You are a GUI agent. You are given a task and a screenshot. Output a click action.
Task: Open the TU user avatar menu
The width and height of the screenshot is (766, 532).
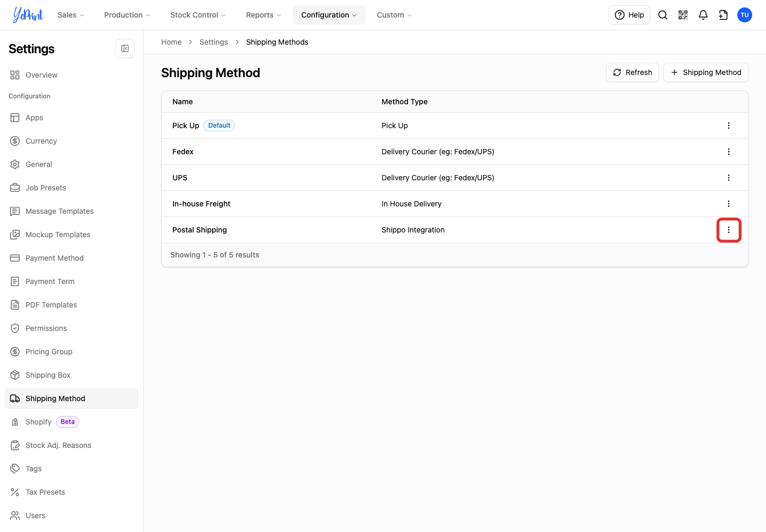click(745, 15)
